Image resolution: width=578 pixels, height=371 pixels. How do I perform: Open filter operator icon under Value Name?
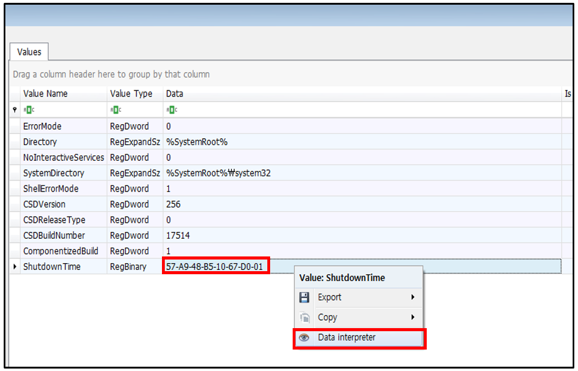(28, 110)
